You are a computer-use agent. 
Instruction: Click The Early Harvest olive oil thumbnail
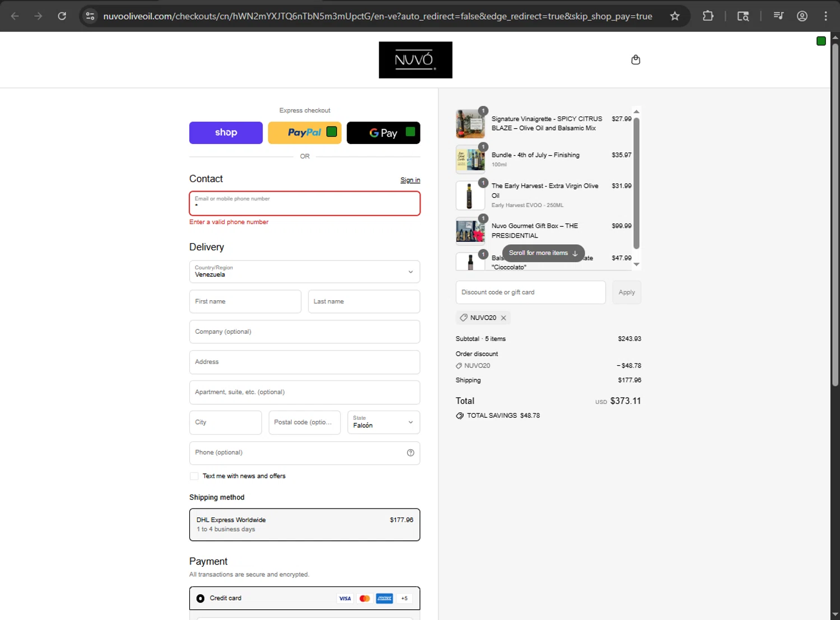[x=470, y=195]
